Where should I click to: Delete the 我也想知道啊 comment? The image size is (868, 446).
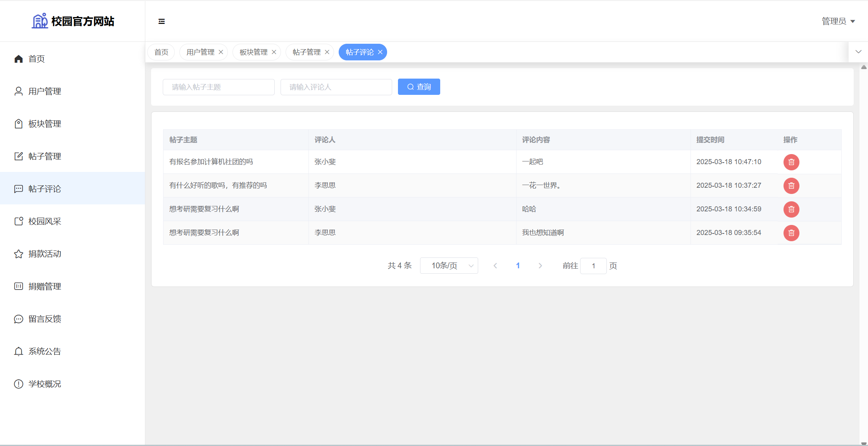[791, 233]
